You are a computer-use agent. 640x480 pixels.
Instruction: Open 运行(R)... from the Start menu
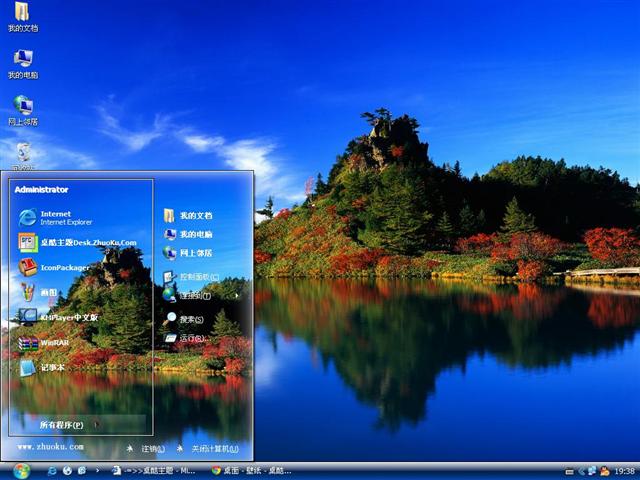coord(187,338)
